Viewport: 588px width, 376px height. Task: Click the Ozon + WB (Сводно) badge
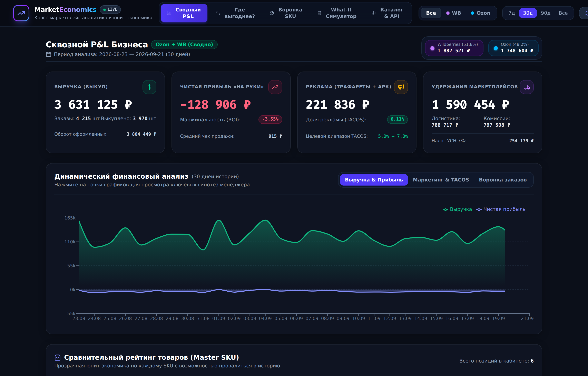point(184,45)
